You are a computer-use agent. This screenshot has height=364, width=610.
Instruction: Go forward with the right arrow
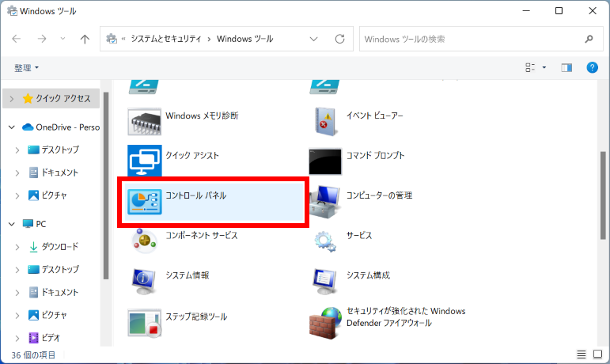tap(42, 39)
